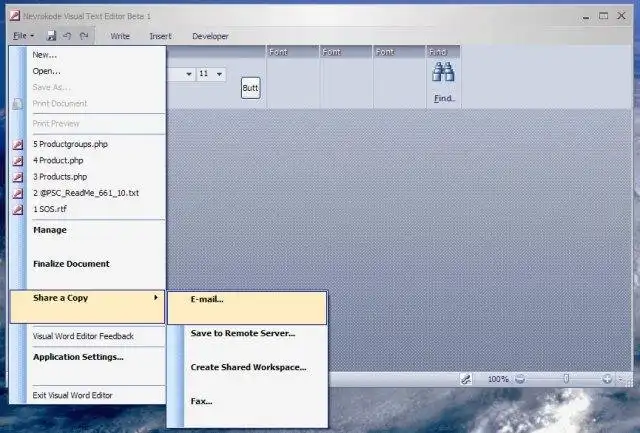Open the font name dropdown arrow

(x=189, y=74)
